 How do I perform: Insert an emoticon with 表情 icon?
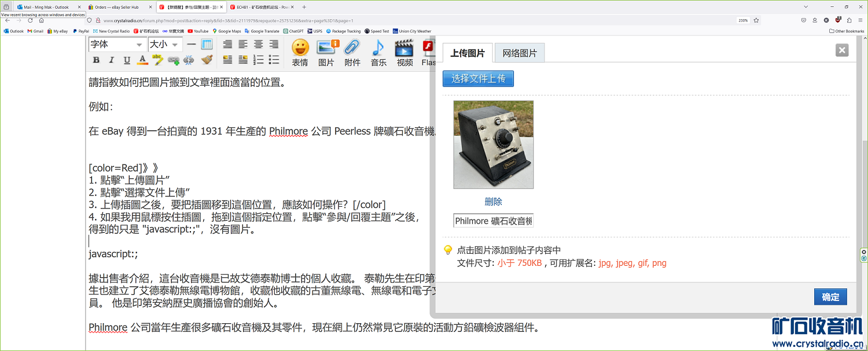300,53
